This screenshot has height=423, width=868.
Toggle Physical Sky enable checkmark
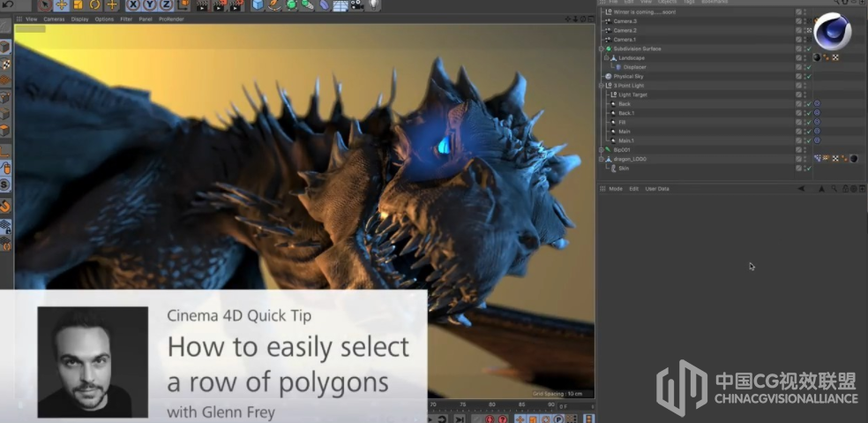point(809,77)
